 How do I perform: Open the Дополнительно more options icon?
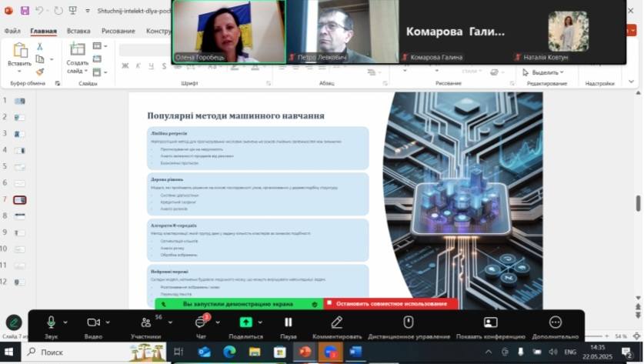pos(555,322)
